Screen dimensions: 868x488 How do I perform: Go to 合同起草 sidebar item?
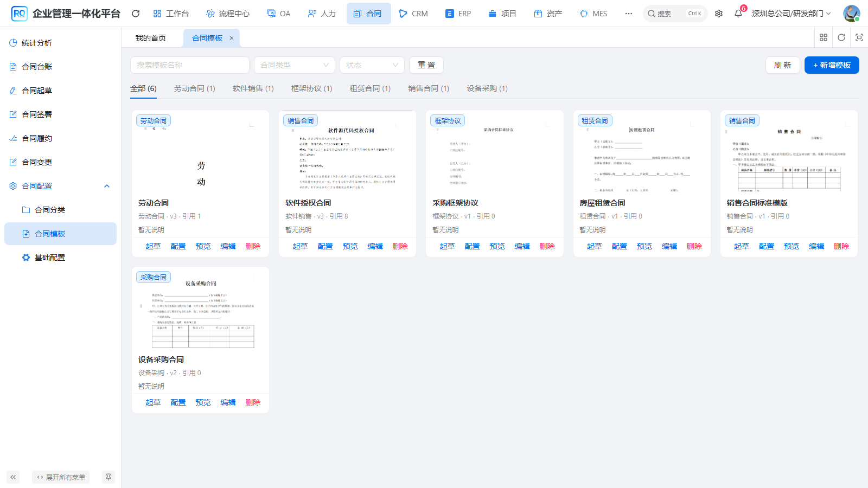click(x=60, y=91)
